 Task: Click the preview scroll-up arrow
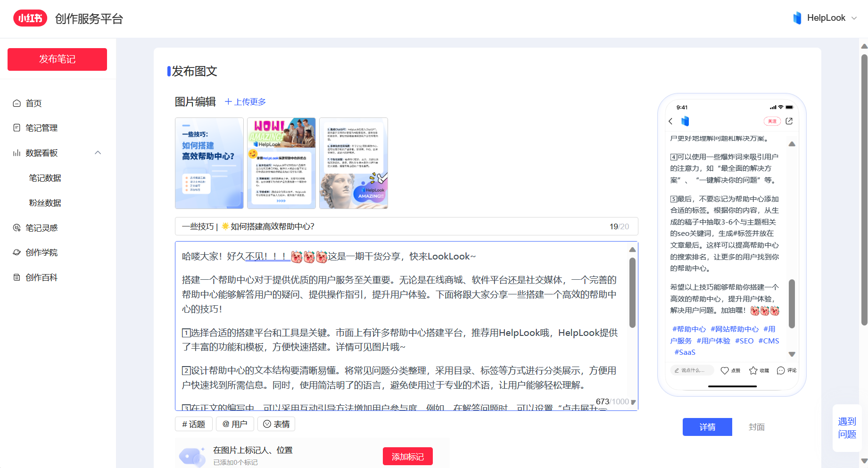(792, 144)
